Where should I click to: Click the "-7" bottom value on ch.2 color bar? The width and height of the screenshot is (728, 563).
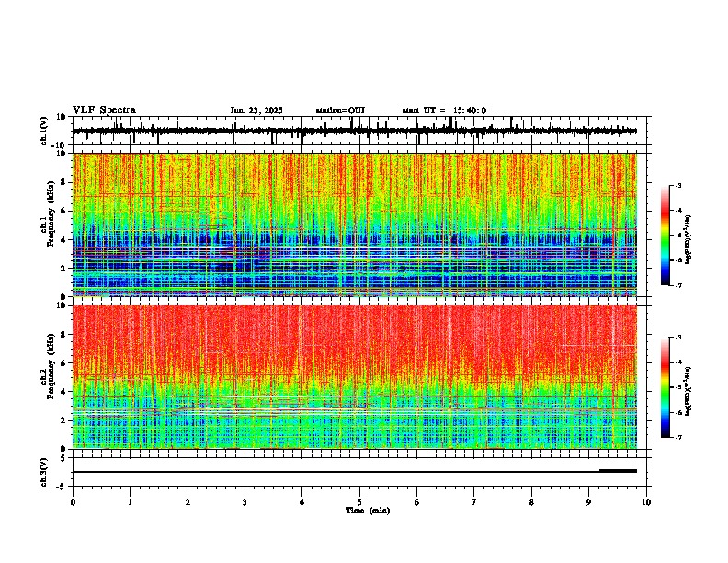point(677,437)
